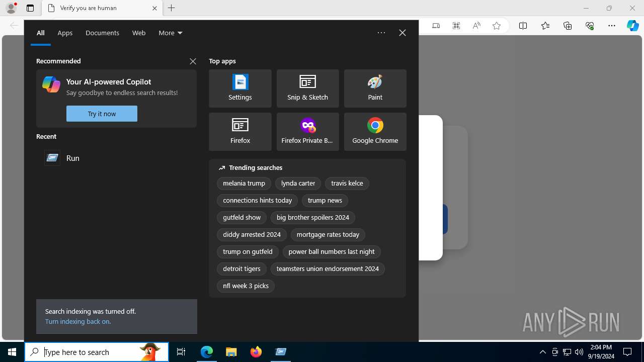Open the Run app on taskbar

tap(281, 352)
